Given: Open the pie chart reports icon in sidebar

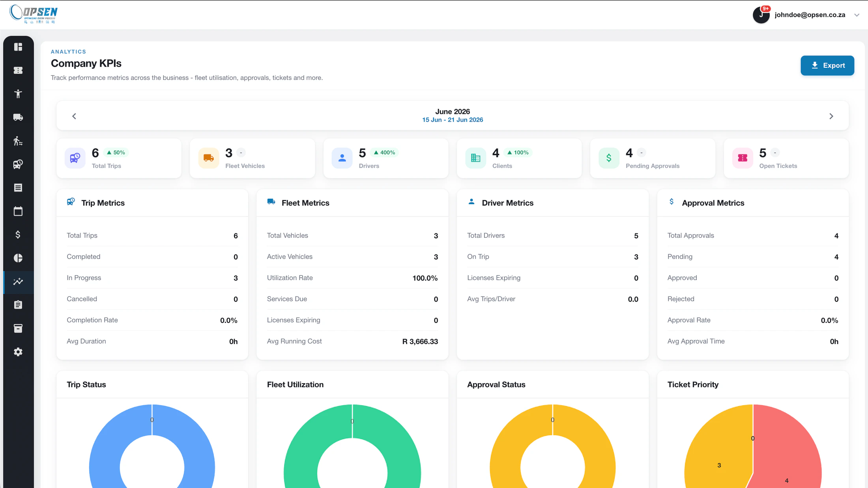Looking at the screenshot, I should tap(18, 258).
